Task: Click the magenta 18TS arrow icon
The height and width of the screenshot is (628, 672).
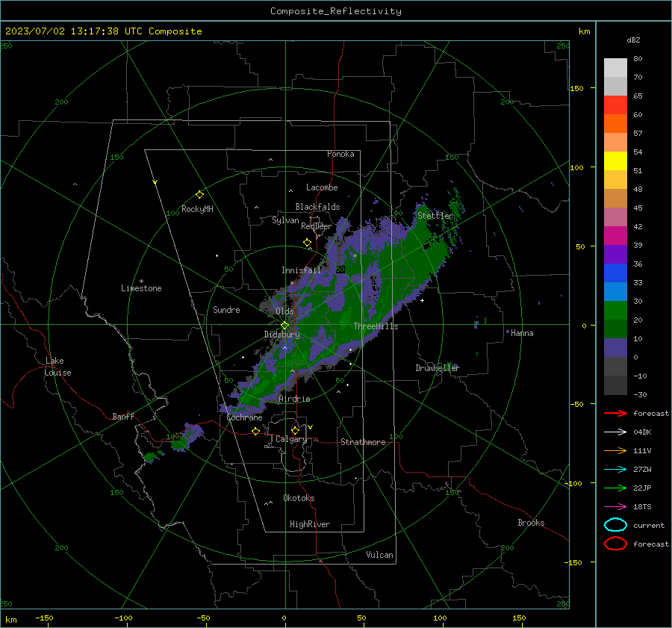Action: tap(615, 507)
